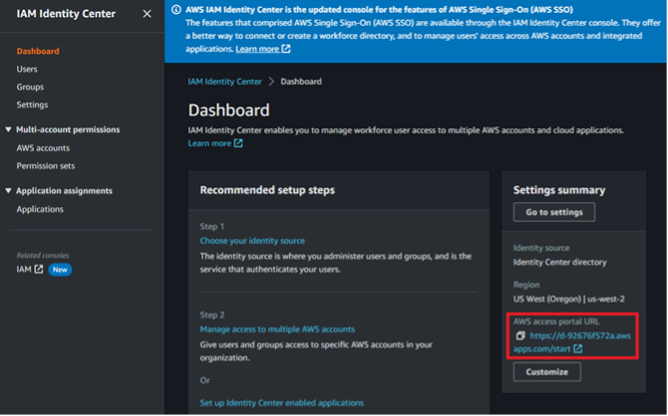Open Applications in the sidebar
Screen dimensions: 668x416
coord(40,209)
